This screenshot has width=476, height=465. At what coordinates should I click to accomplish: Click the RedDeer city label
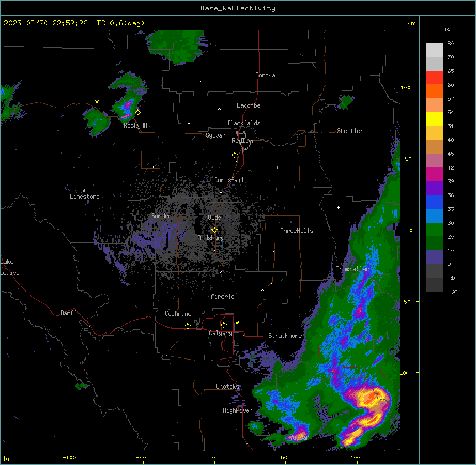(243, 141)
